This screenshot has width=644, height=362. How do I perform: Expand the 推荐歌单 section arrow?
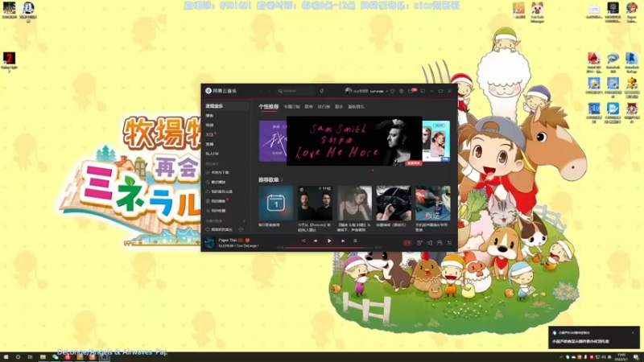coord(282,179)
